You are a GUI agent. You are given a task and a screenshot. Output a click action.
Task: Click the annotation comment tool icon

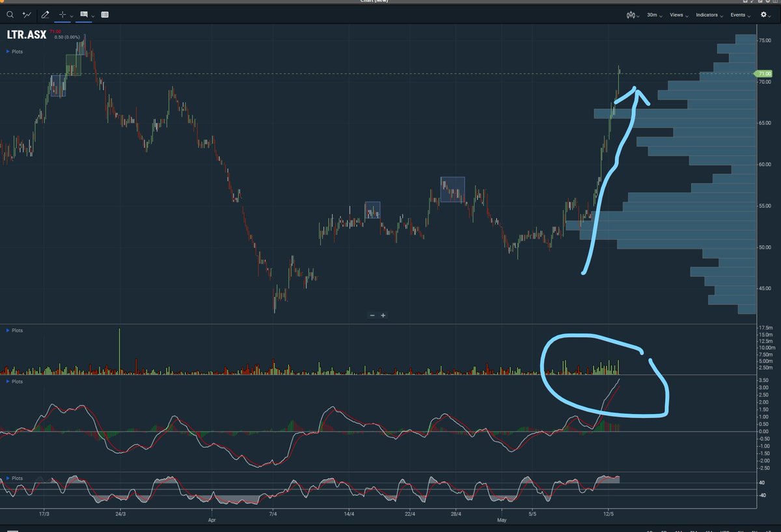[83, 14]
